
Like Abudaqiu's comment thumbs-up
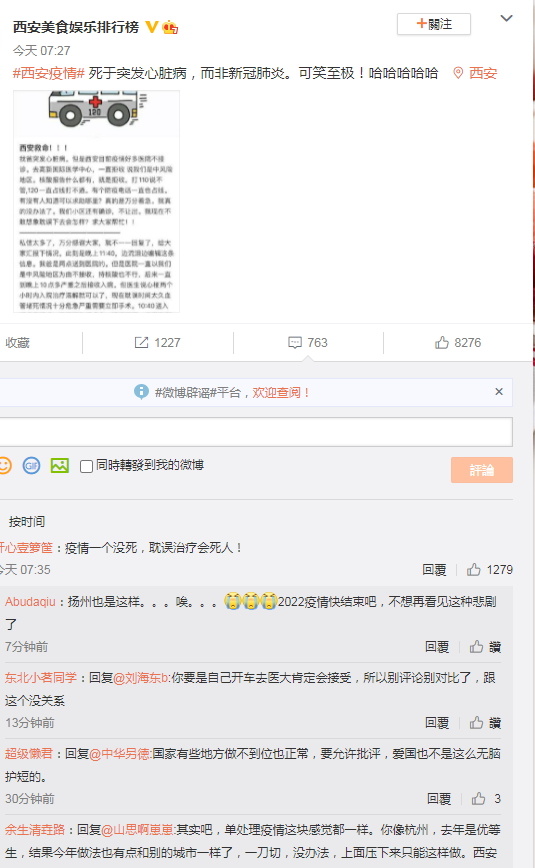(476, 647)
